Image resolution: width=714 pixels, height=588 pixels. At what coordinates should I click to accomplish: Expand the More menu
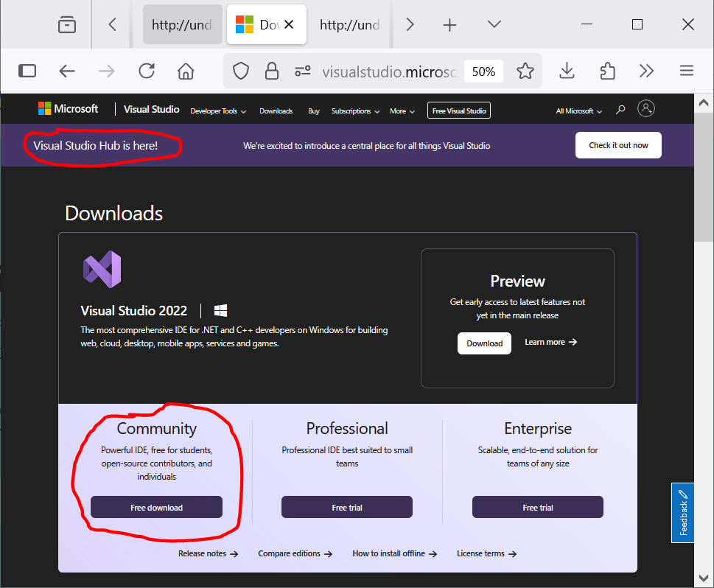tap(402, 111)
